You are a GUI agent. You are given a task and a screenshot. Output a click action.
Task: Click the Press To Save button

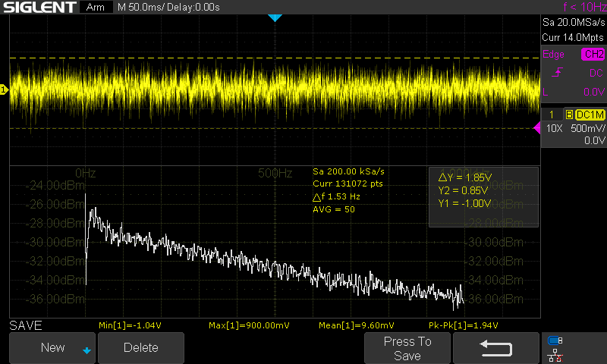point(407,348)
